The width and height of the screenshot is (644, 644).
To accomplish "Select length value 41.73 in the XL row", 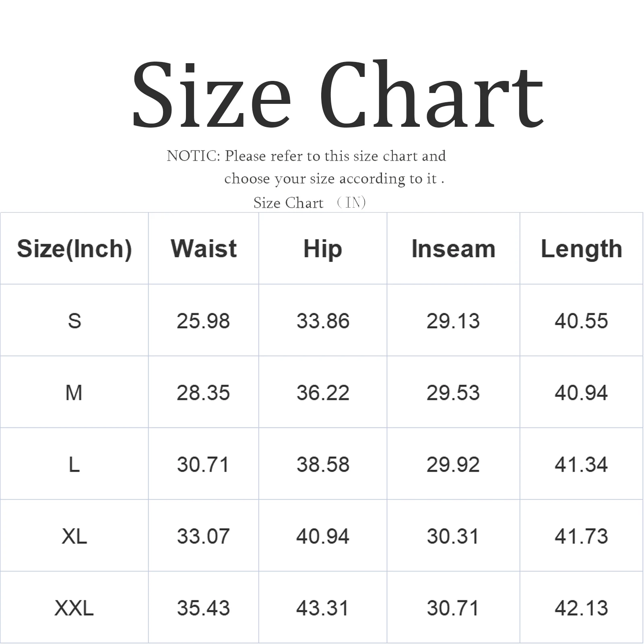I will (x=581, y=536).
